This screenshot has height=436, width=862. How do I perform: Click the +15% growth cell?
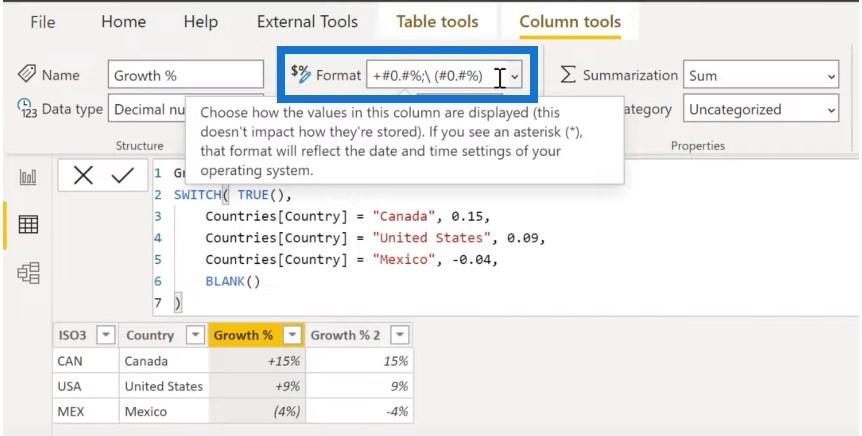point(257,361)
